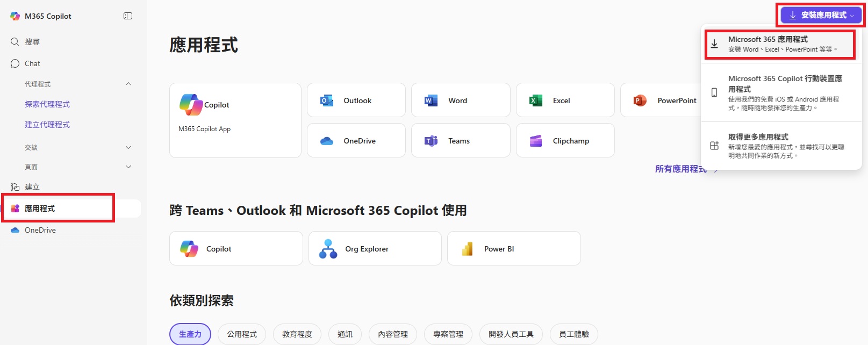
Task: Click the Outlook app icon
Action: [x=327, y=100]
